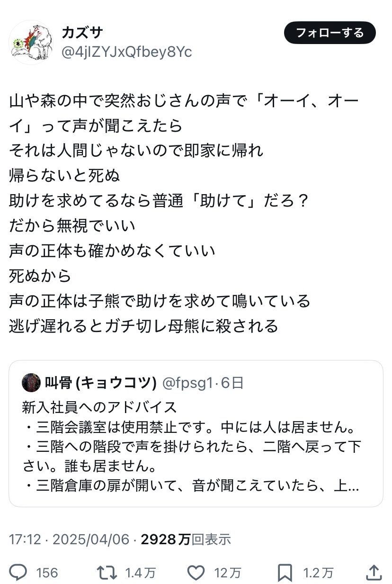
Task: Click the reply speech bubble icon
Action: pos(18,573)
